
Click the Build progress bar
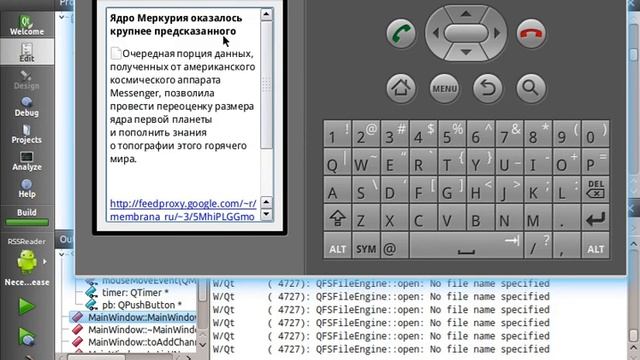click(x=27, y=222)
